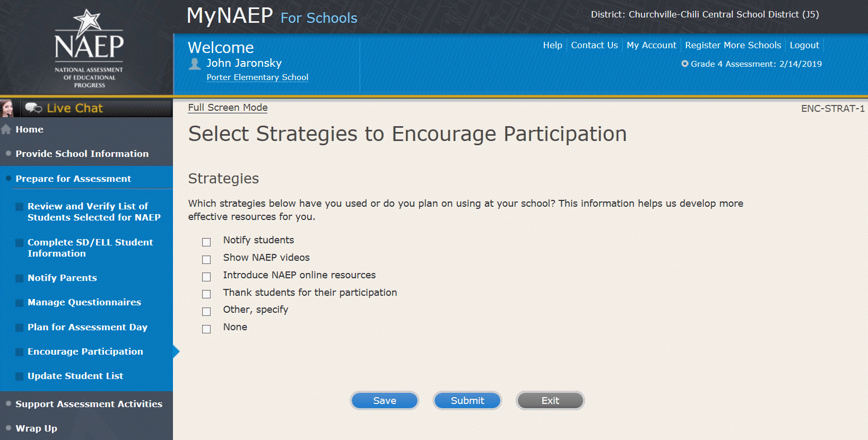Open the My Account menu link
This screenshot has width=868, height=440.
pyautogui.click(x=651, y=45)
